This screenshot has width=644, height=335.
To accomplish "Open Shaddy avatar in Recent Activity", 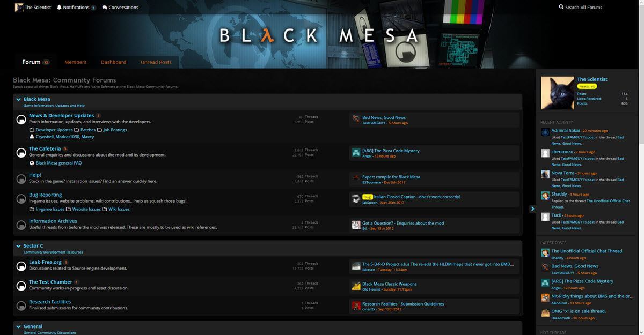I will tap(545, 195).
